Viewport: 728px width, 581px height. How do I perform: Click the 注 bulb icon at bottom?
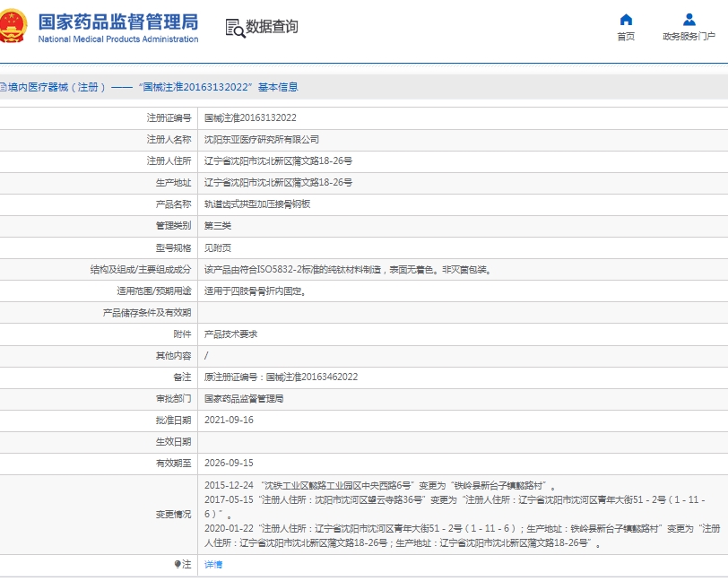click(178, 564)
